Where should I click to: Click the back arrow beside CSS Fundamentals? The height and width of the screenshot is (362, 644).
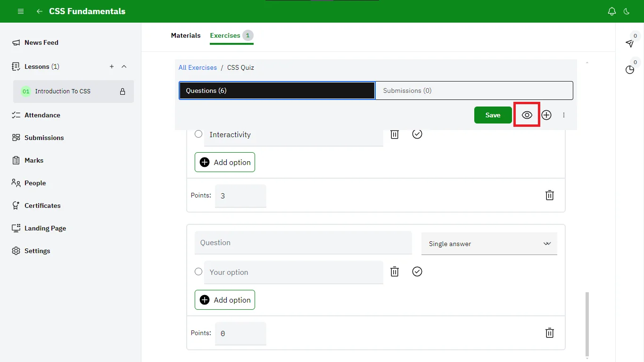(40, 11)
